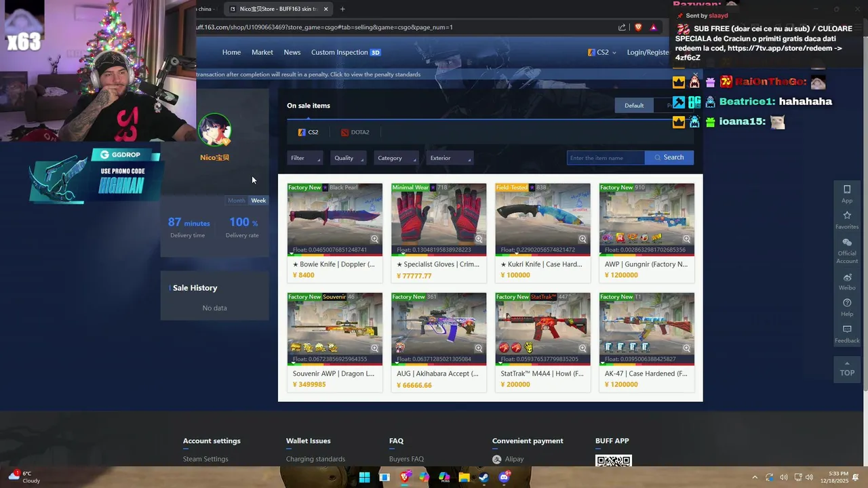Click the Souvenir AWP Dragon Lore title

click(334, 373)
